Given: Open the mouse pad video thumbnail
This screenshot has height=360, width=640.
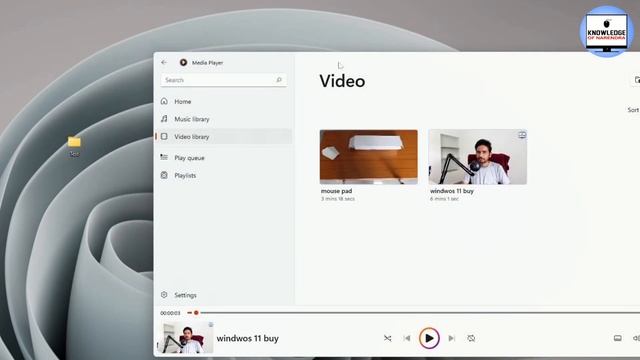Looking at the screenshot, I should tap(369, 157).
